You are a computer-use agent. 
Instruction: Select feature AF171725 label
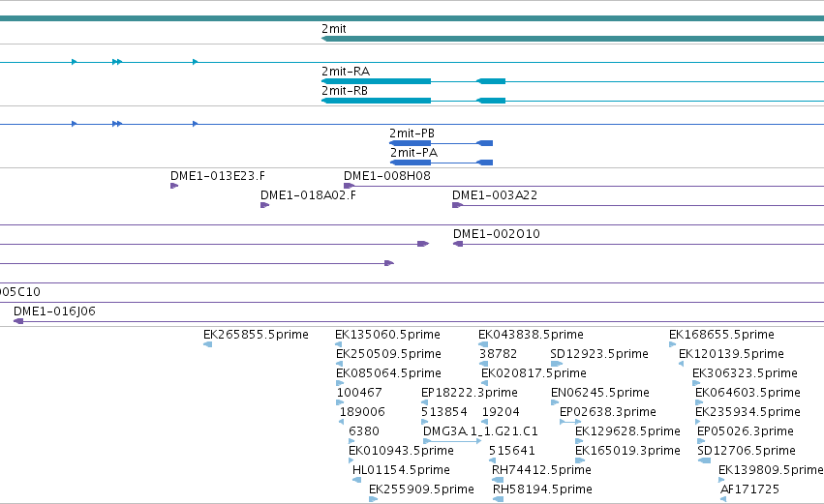(x=749, y=489)
